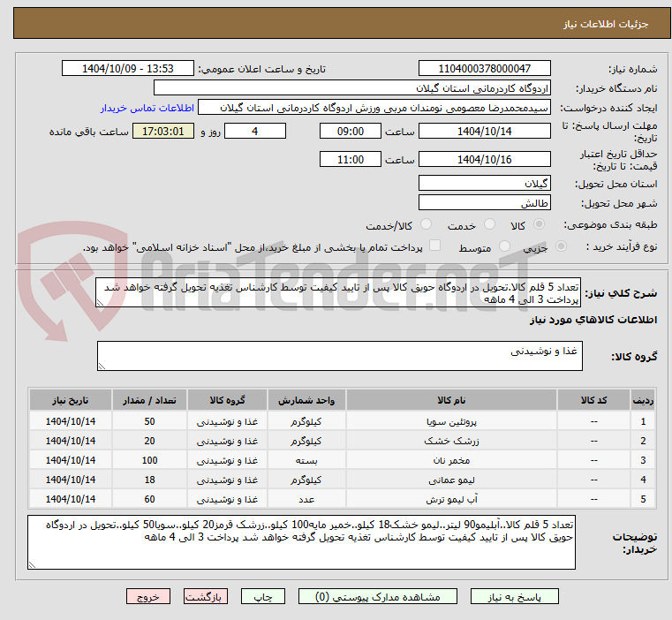Click the response deadline date 1404/10/14 field
Screen dimensions: 672x620
coord(484,131)
